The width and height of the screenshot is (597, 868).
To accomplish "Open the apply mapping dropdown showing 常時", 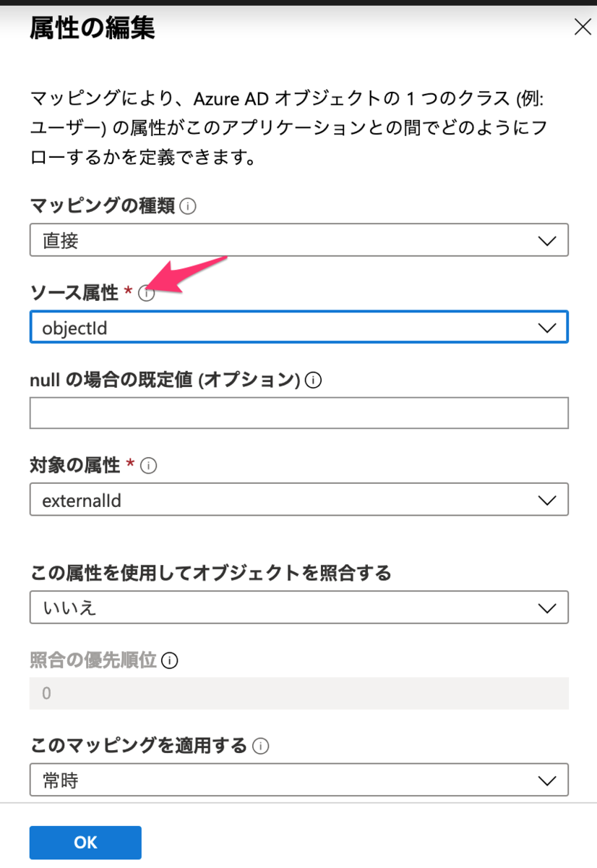I will [298, 780].
